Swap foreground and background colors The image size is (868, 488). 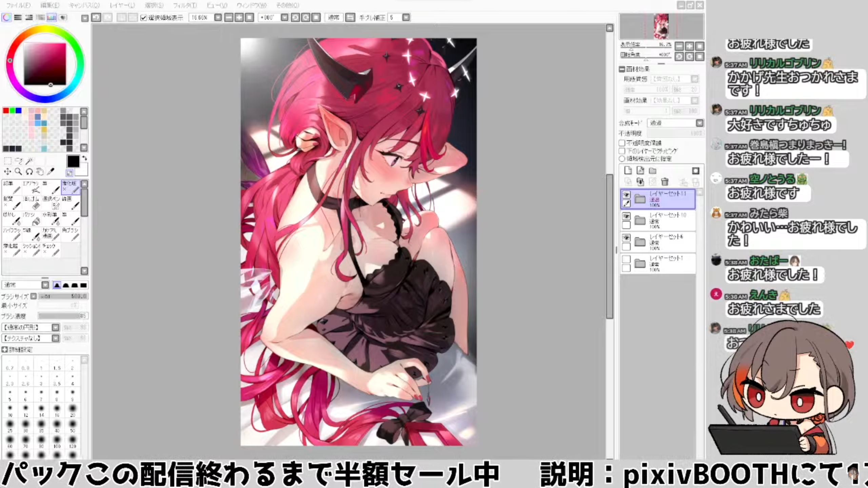[x=84, y=158]
